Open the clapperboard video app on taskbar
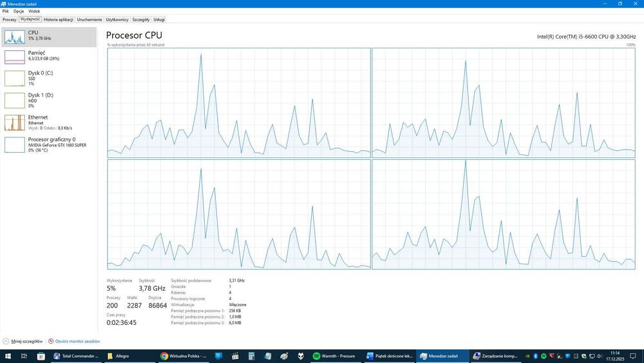Viewport: 644px width, 363px height. pos(235,356)
